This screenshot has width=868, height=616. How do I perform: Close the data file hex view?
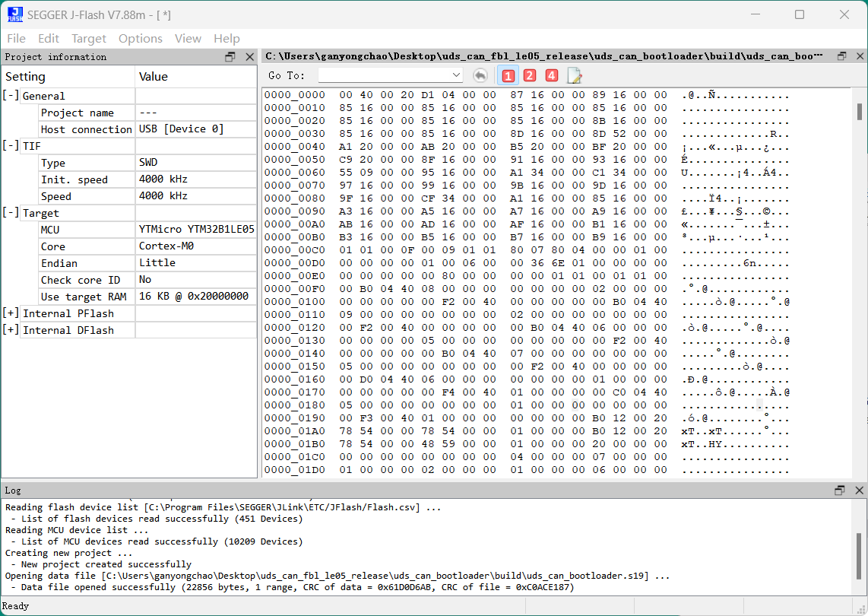(860, 56)
